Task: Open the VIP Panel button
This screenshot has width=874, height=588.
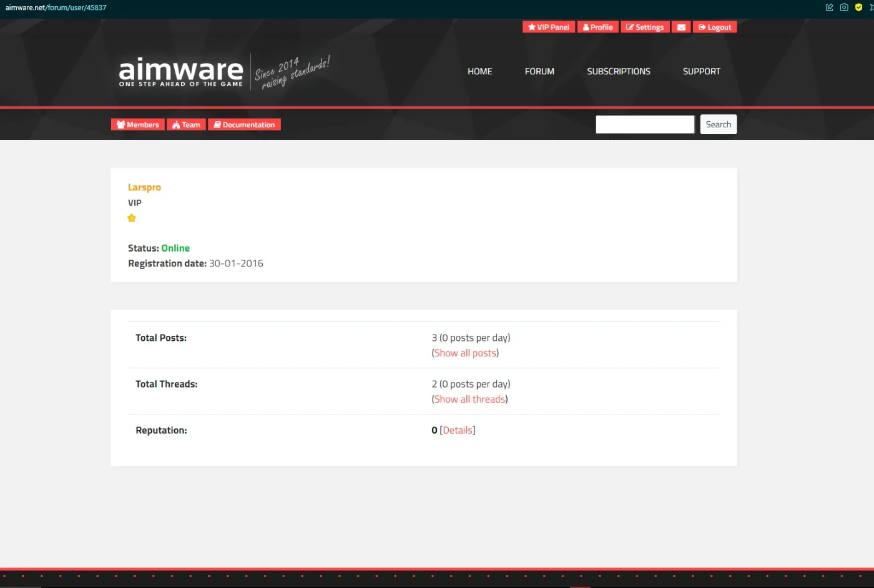Action: coord(549,27)
